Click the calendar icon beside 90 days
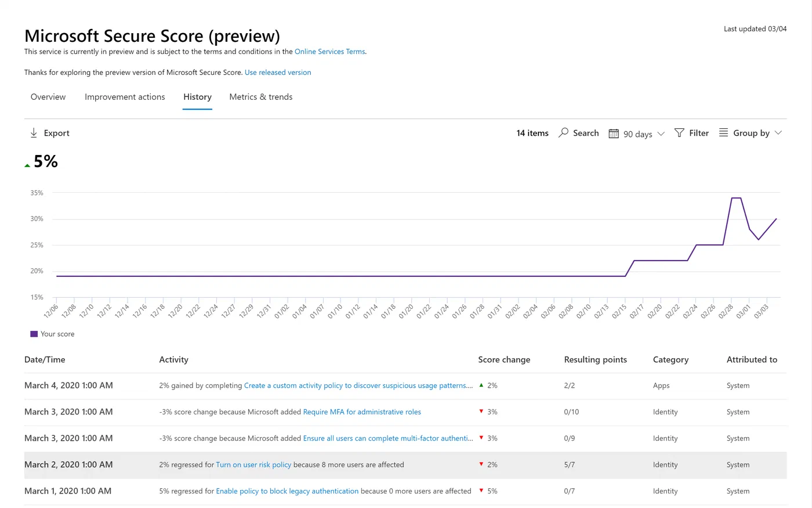The image size is (812, 508). click(x=614, y=134)
